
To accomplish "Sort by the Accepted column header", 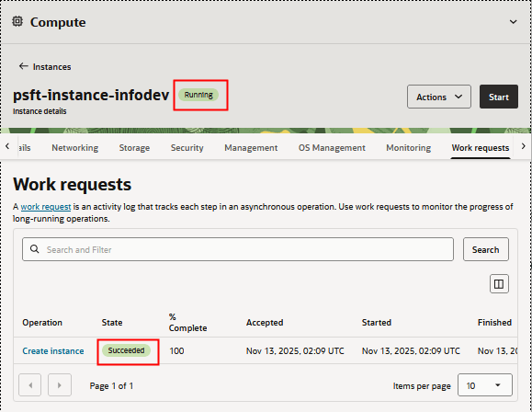I will [265, 322].
